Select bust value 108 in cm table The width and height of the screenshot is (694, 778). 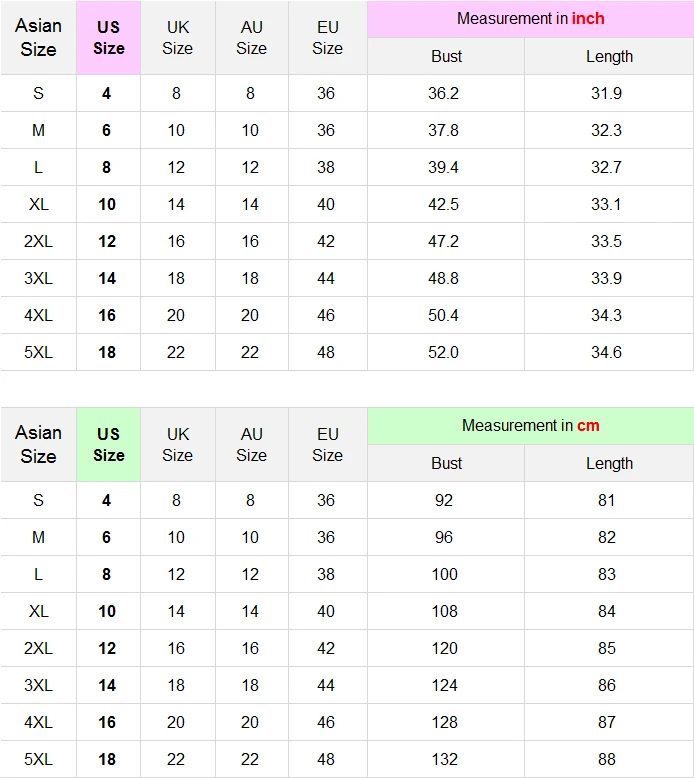click(x=444, y=611)
